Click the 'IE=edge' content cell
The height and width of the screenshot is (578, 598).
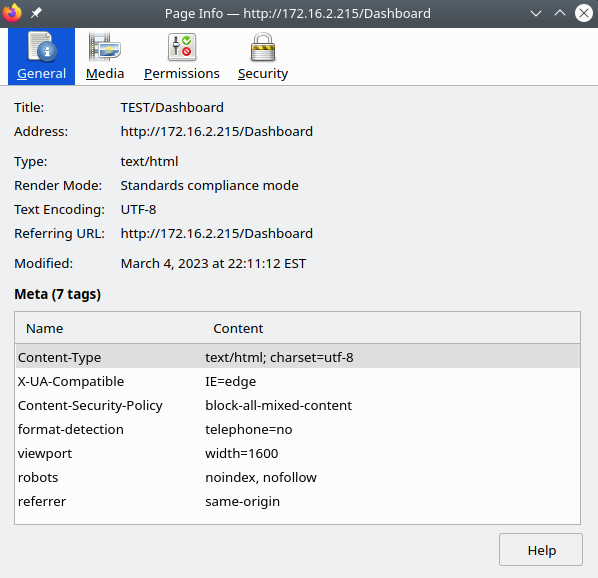coord(231,381)
